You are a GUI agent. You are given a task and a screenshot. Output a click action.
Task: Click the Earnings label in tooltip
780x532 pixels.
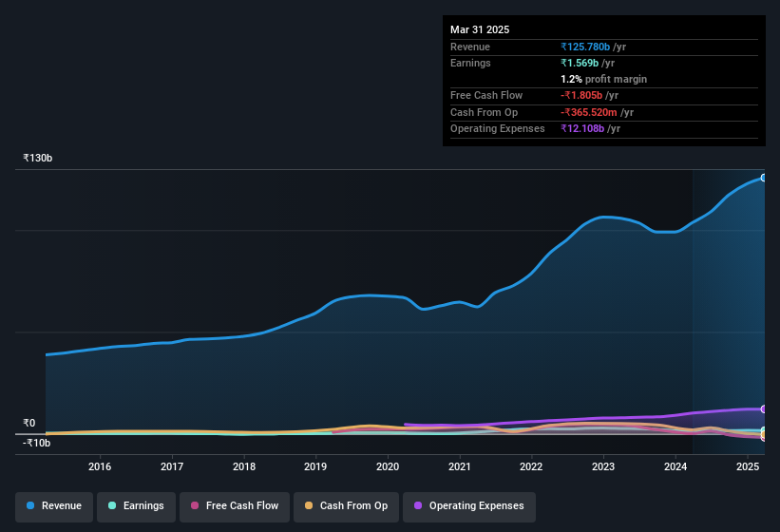(470, 63)
